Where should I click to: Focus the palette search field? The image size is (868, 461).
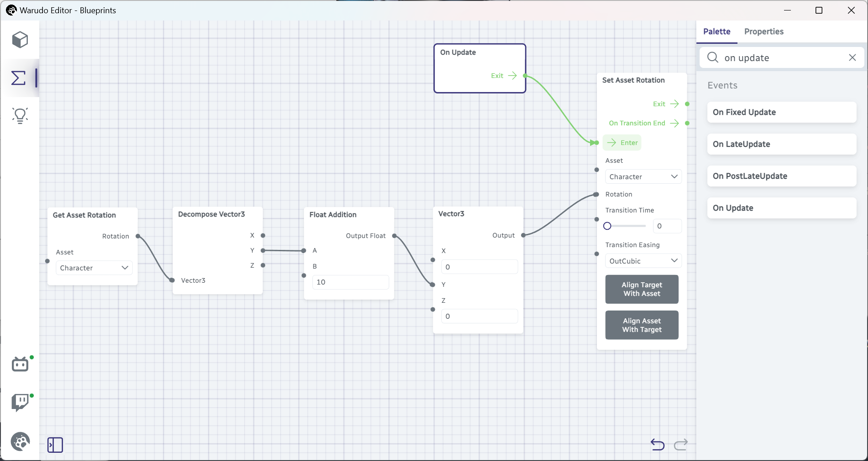783,57
